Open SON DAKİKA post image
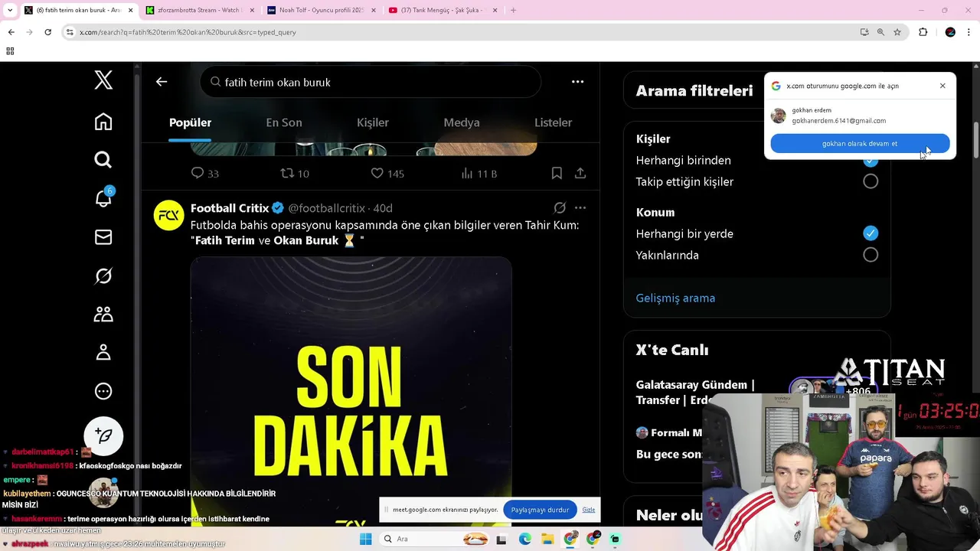This screenshot has width=980, height=551. pos(351,390)
